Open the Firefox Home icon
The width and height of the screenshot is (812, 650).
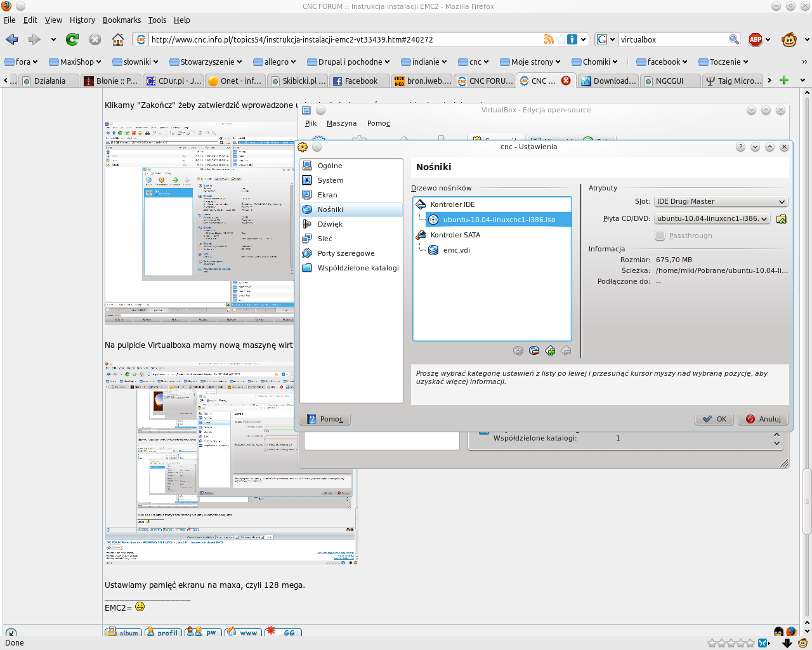[118, 39]
